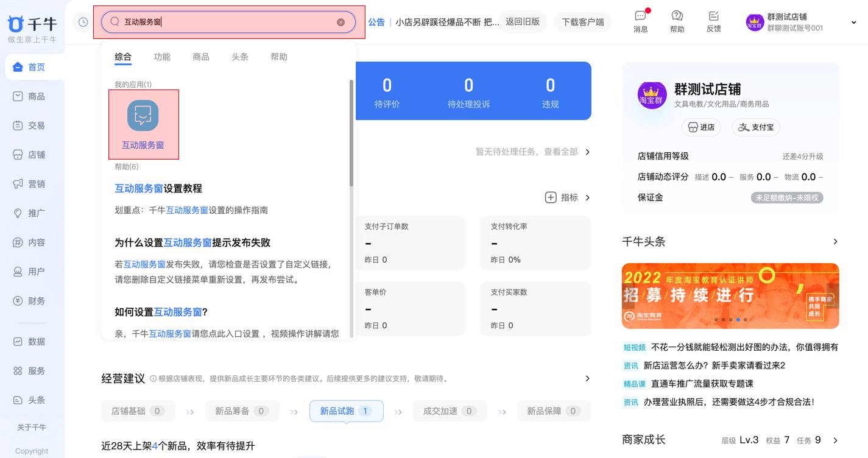Open the 2022 淘宝教育 banner

(x=730, y=296)
